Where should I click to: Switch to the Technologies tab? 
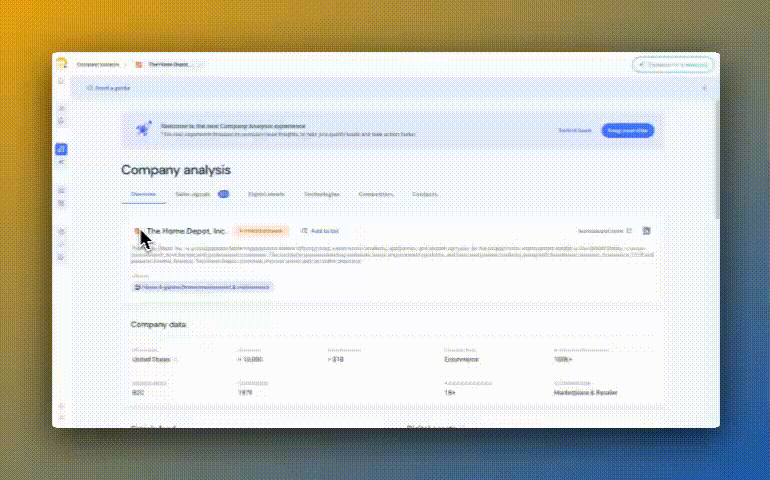[322, 194]
